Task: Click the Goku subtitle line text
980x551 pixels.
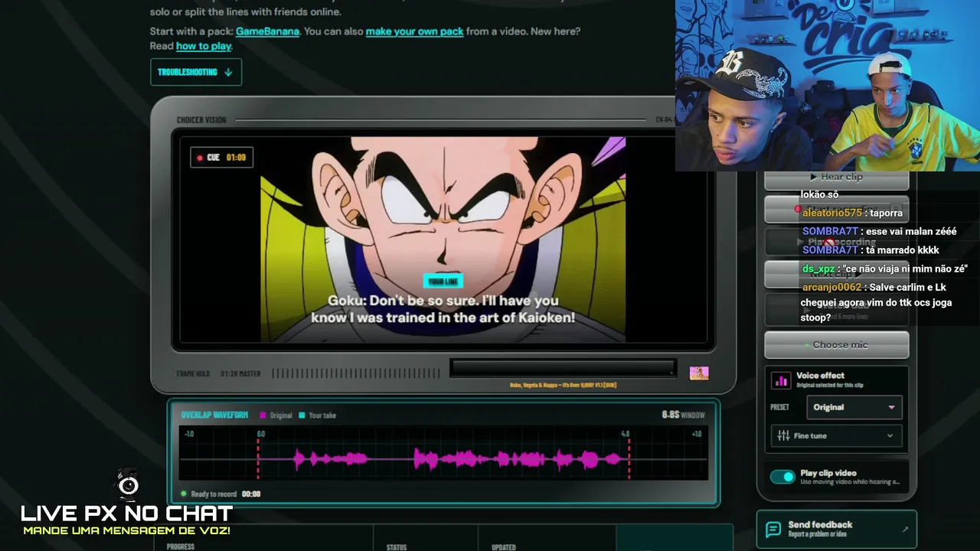Action: (443, 308)
